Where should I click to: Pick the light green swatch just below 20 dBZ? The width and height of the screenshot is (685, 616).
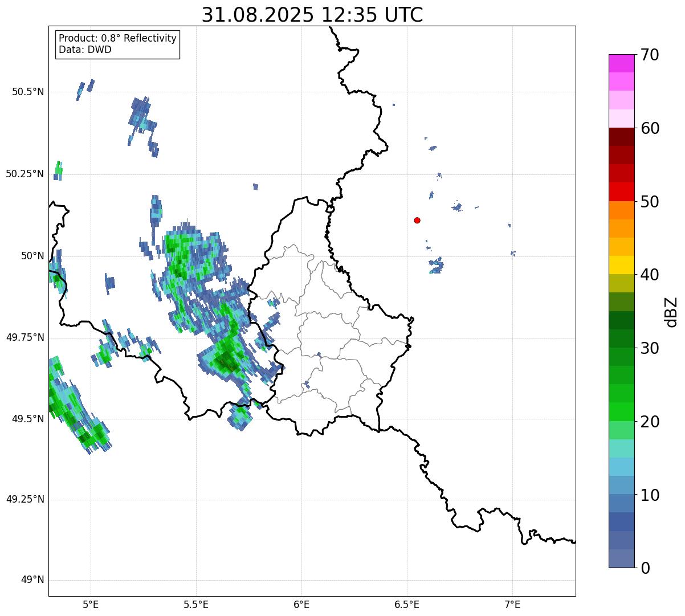(622, 430)
